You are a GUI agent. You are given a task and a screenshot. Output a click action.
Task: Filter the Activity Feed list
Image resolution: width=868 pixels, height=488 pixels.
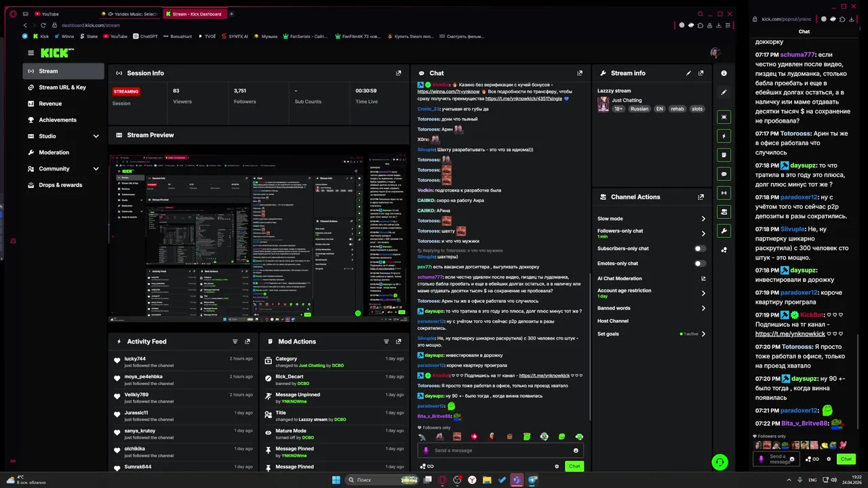(235, 342)
